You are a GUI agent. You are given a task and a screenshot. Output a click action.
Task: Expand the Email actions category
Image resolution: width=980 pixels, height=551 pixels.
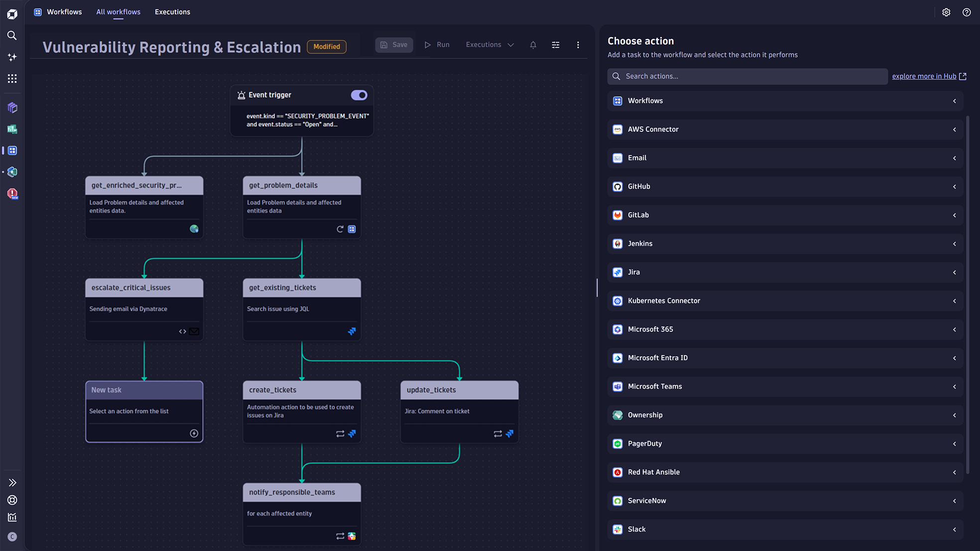click(785, 158)
